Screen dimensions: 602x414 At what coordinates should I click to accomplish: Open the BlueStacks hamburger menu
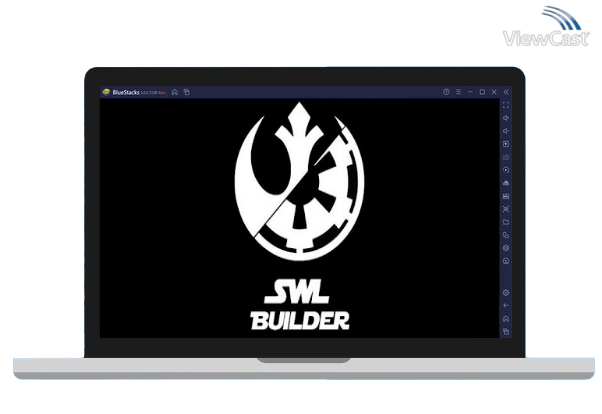(458, 92)
